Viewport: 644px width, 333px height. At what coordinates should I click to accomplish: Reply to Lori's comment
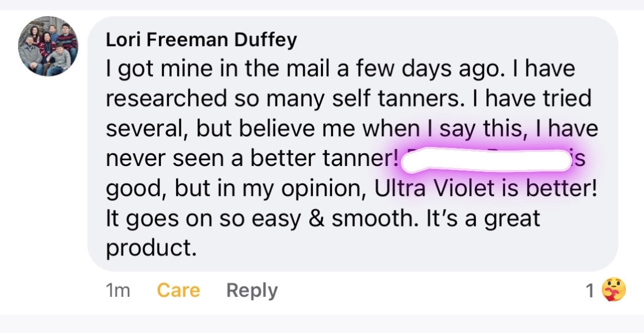tap(252, 290)
